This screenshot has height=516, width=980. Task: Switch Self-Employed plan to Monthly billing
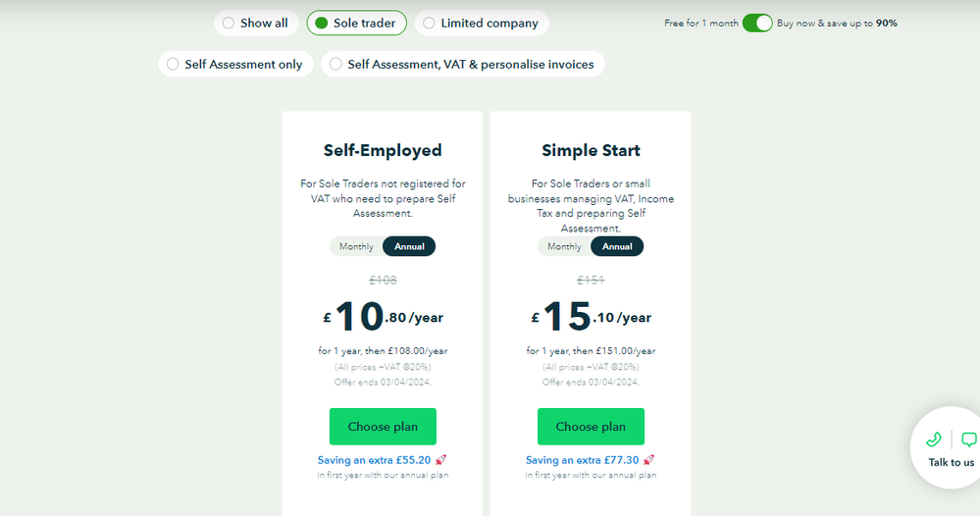[356, 246]
